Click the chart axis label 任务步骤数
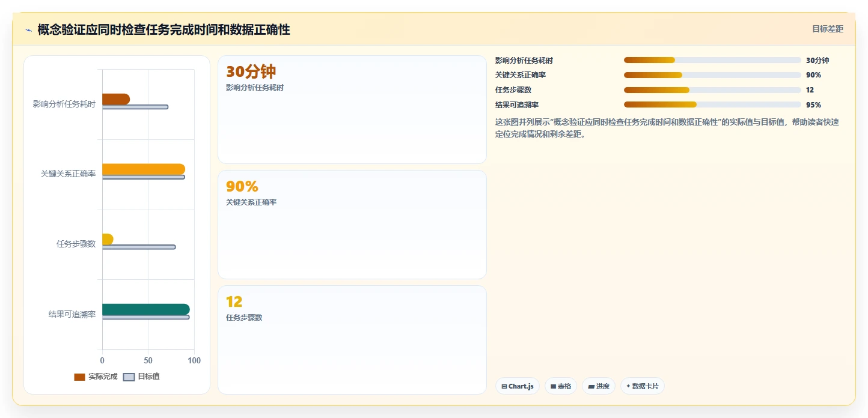This screenshot has width=868, height=418. tap(76, 244)
